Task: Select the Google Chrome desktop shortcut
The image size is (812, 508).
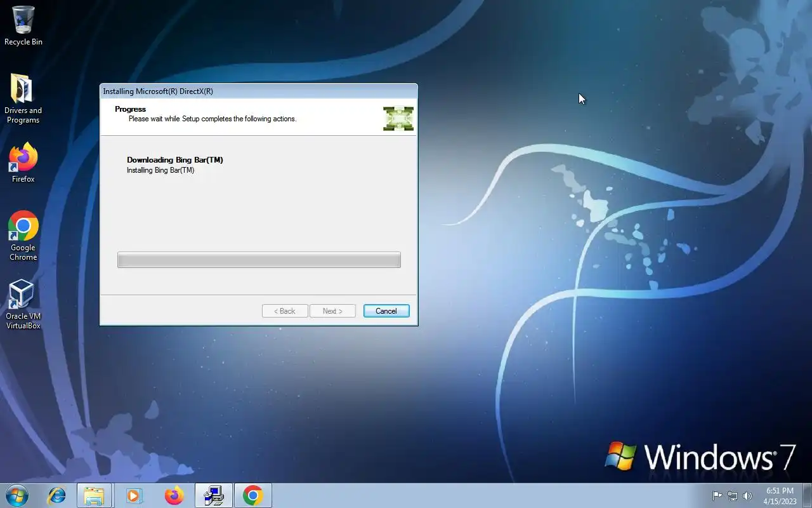Action: pos(23,236)
